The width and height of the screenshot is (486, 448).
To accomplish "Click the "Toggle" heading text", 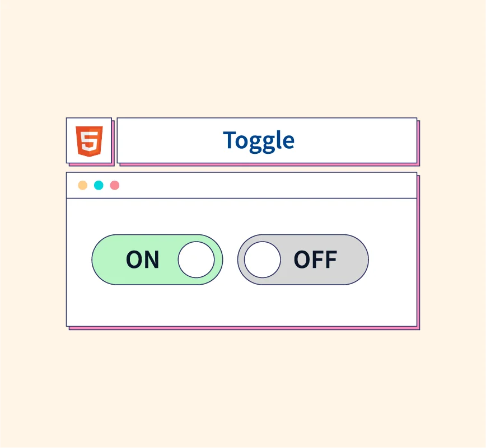I will click(x=259, y=140).
